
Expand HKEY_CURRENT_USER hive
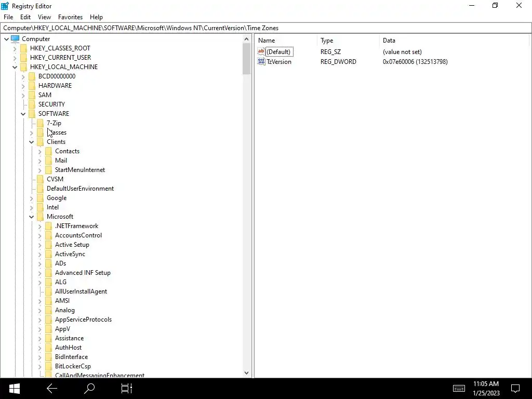tap(15, 58)
